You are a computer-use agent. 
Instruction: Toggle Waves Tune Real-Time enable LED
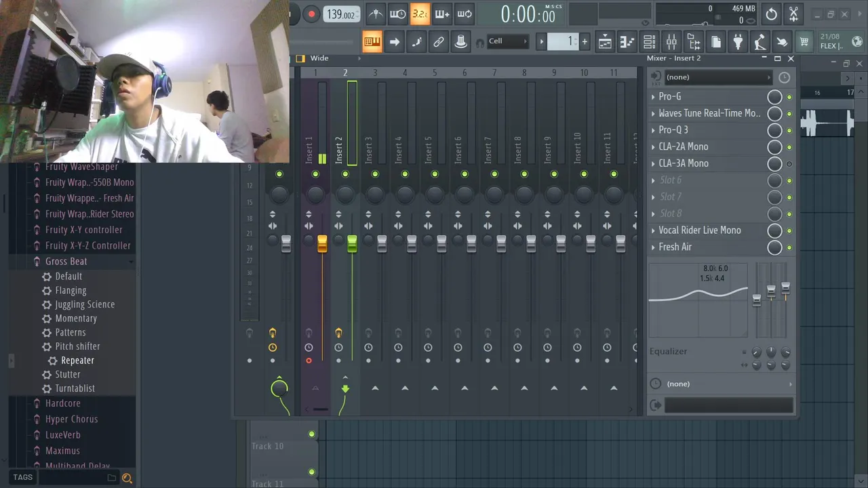point(789,114)
